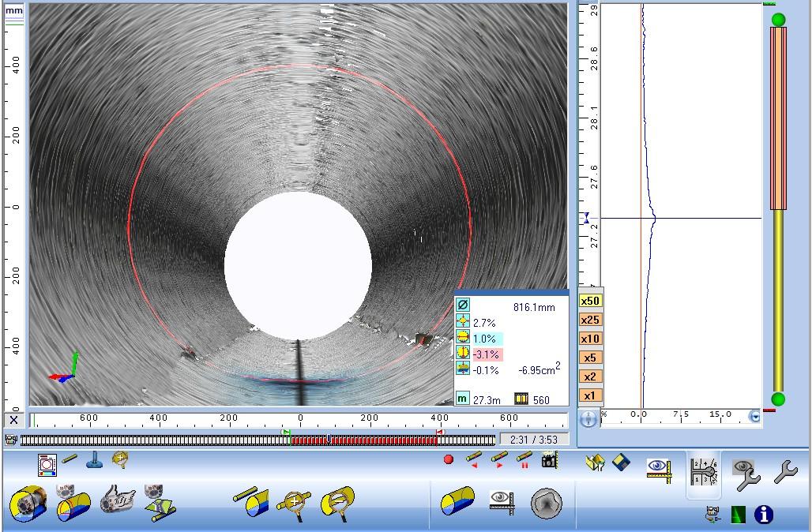Click the device connection icon

pyautogui.click(x=713, y=515)
